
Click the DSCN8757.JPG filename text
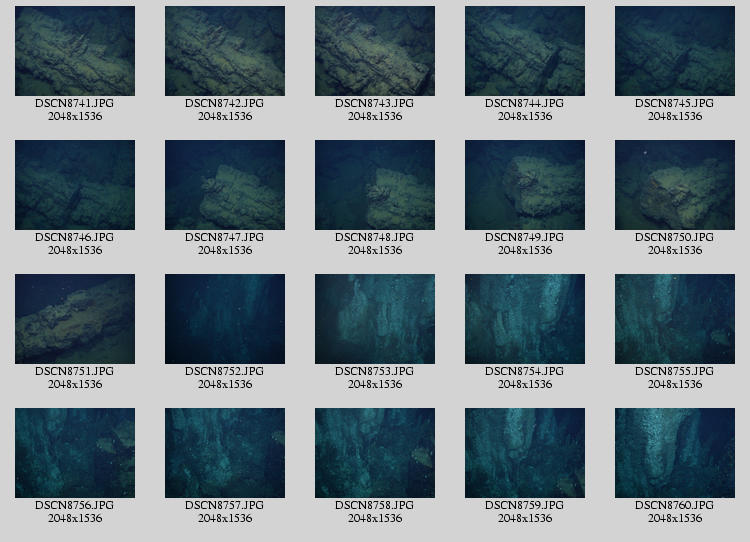click(x=224, y=506)
